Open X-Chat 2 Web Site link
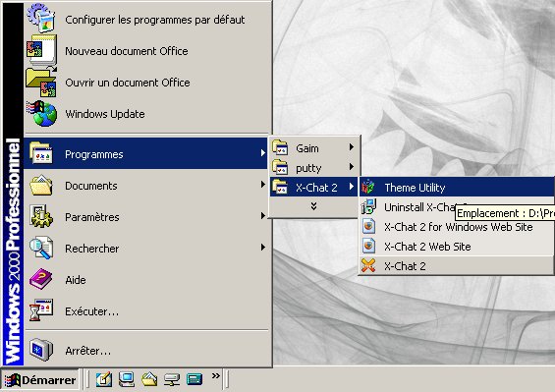 (x=456, y=247)
